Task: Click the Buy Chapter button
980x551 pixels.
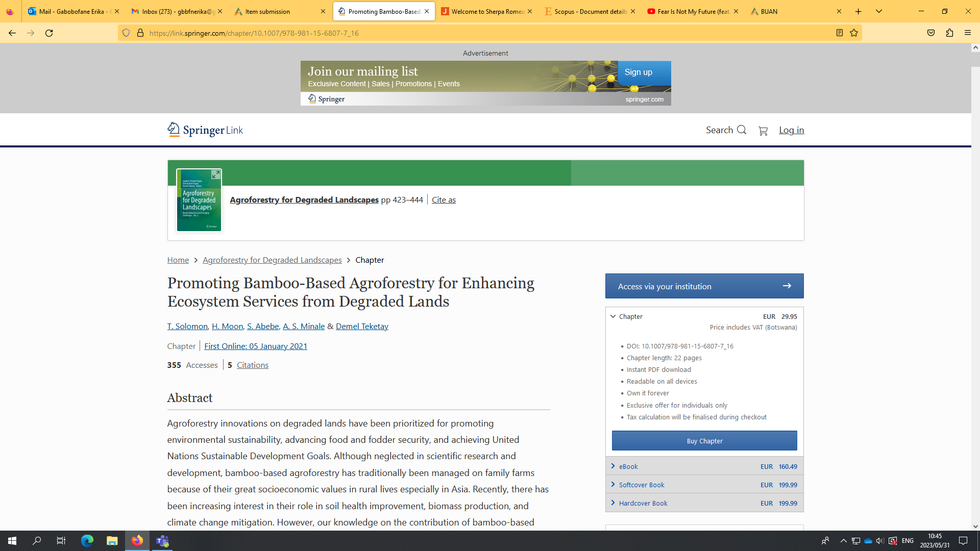Action: 704,441
